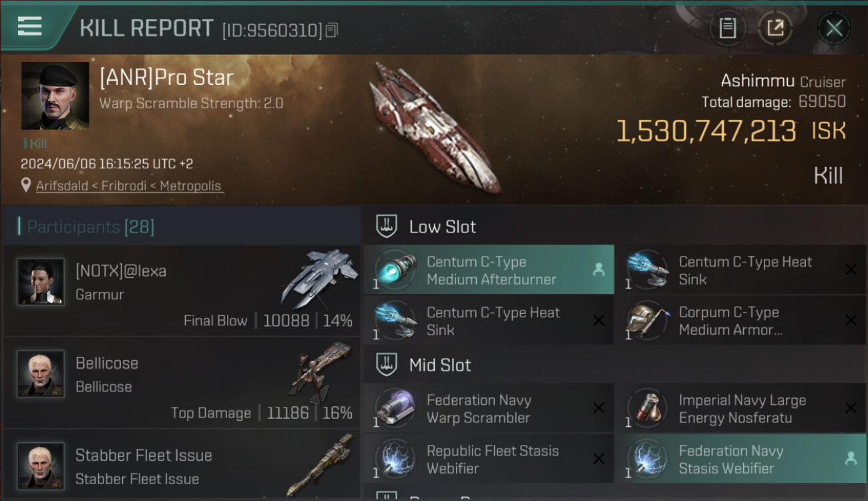868x501 pixels.
Task: Close the kill report window
Action: (834, 28)
